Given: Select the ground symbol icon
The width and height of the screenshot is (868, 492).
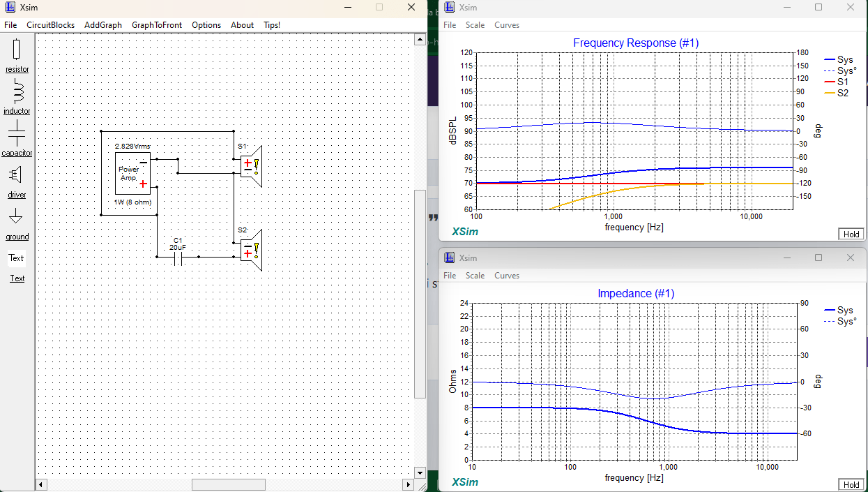Looking at the screenshot, I should tap(15, 216).
